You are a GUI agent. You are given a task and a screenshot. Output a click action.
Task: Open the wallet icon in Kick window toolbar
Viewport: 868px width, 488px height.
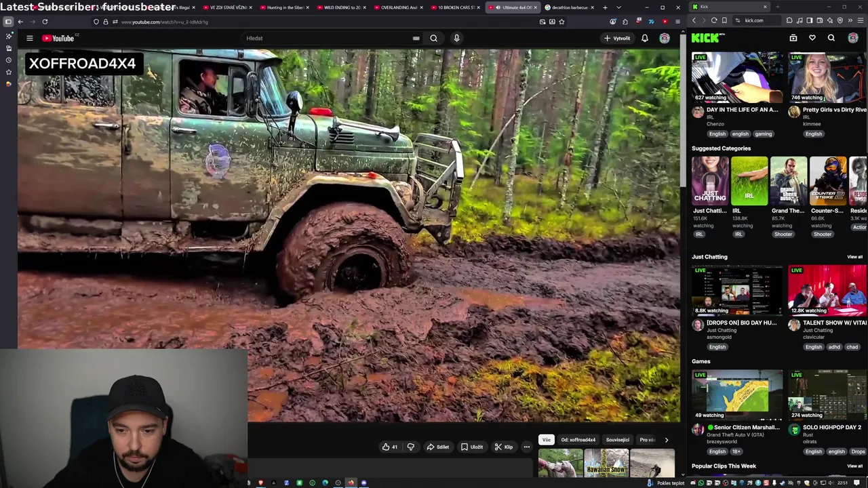point(819,20)
